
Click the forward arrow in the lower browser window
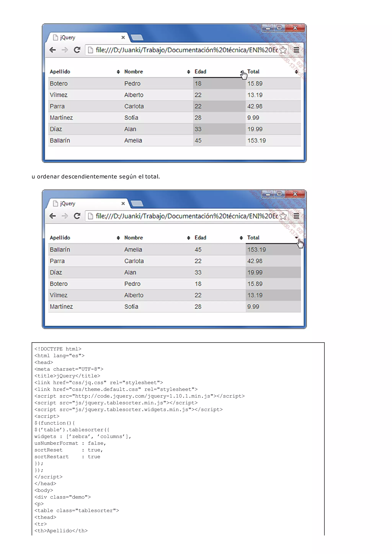coord(65,216)
